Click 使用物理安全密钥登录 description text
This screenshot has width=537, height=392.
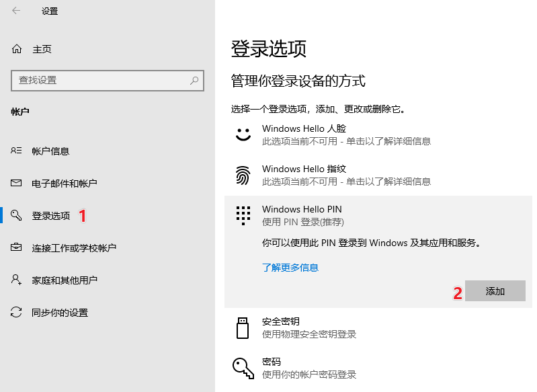click(309, 334)
